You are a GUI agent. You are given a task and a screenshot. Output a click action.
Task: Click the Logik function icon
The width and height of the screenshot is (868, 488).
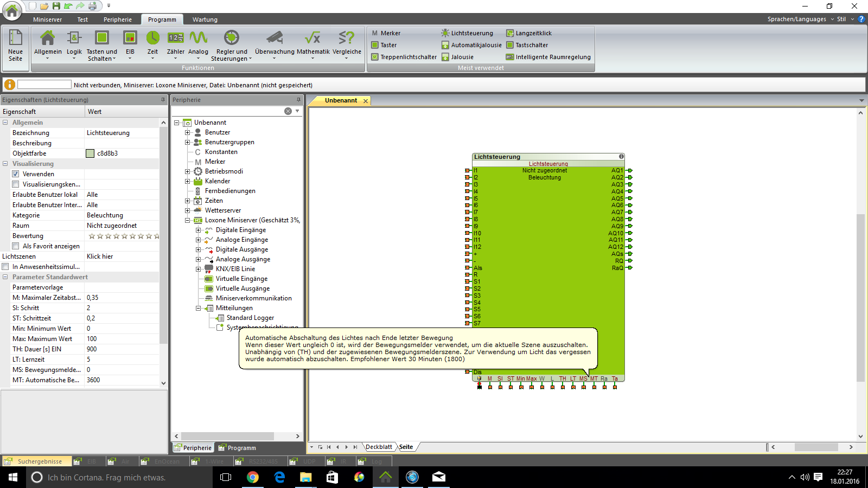(74, 39)
